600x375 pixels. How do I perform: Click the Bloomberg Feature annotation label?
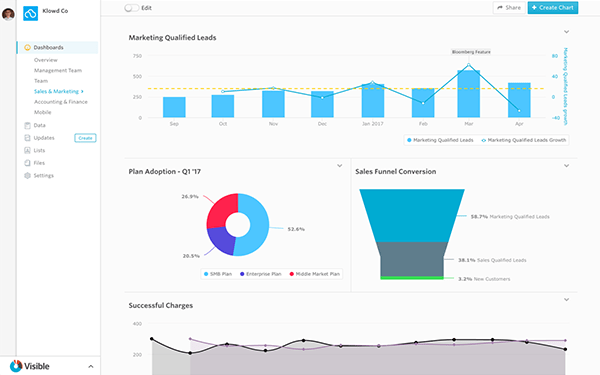(x=471, y=52)
